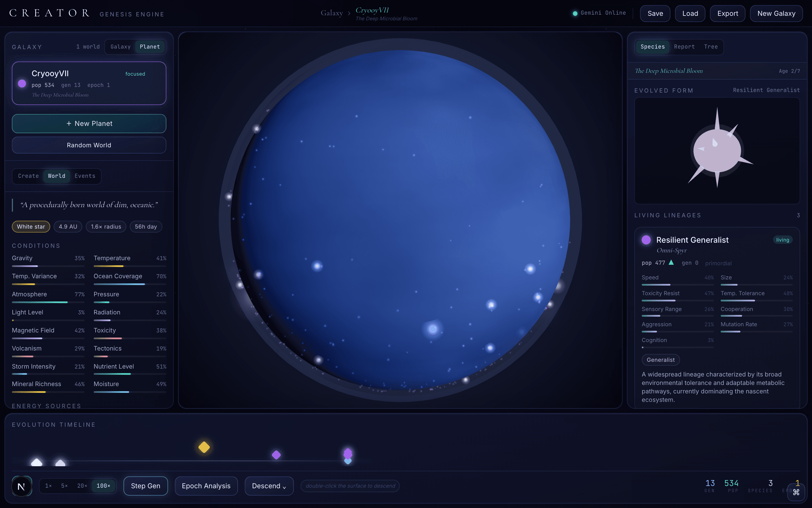Click the Load button
Screen dimensions: 812x508
690,14
